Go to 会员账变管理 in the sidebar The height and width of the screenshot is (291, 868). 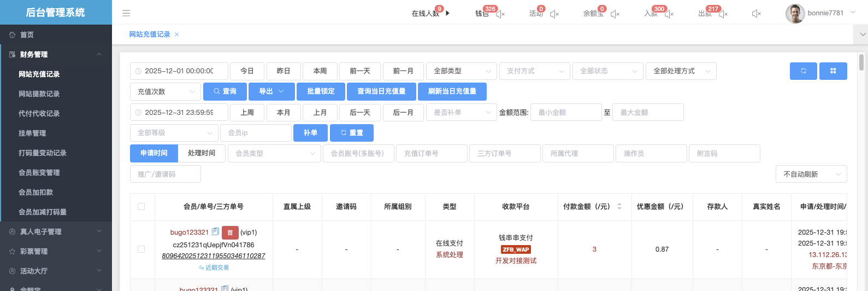tap(39, 173)
